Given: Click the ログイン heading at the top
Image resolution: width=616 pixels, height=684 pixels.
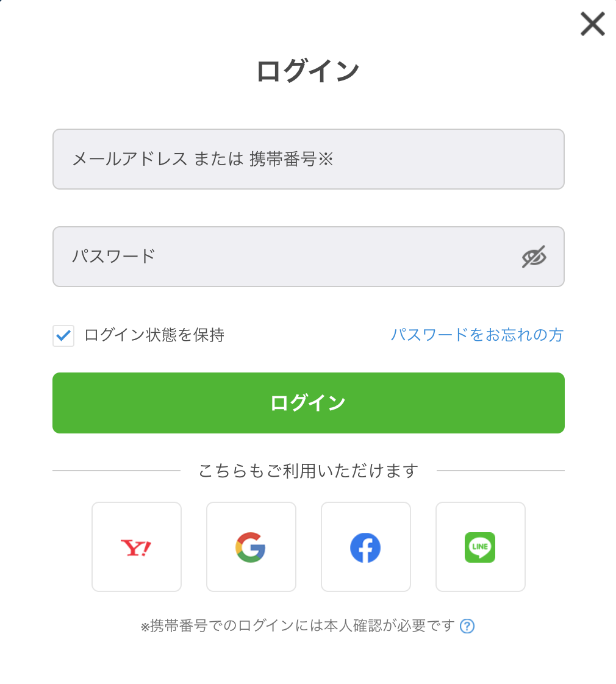Looking at the screenshot, I should 308,71.
